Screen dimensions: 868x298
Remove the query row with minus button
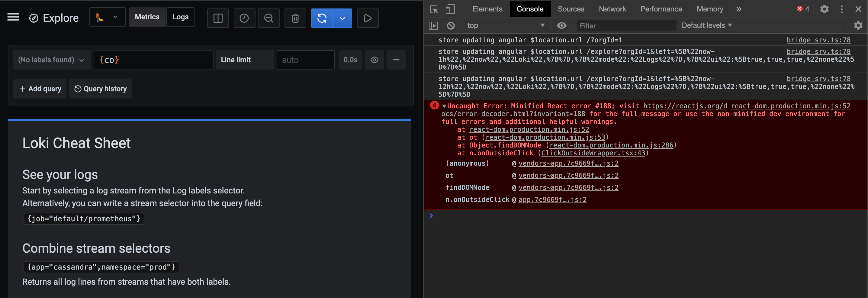tap(396, 60)
